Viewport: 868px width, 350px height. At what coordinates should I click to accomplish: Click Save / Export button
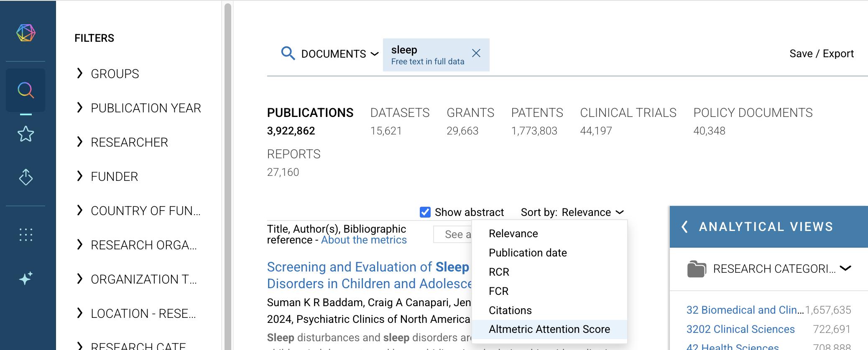(821, 53)
